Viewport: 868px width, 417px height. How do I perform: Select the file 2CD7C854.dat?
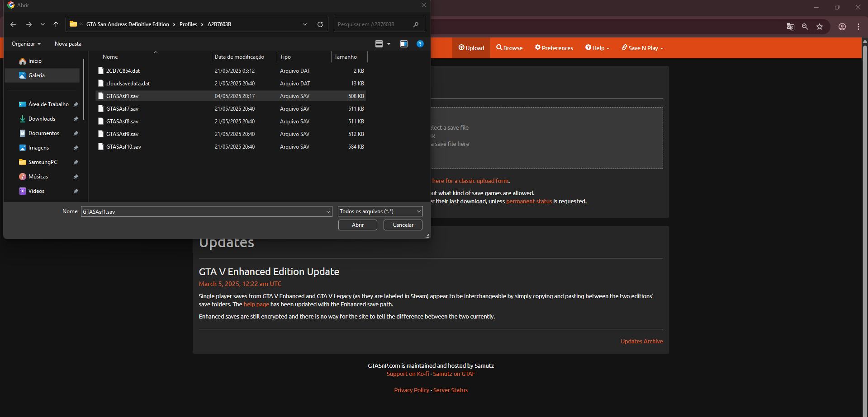coord(231,71)
